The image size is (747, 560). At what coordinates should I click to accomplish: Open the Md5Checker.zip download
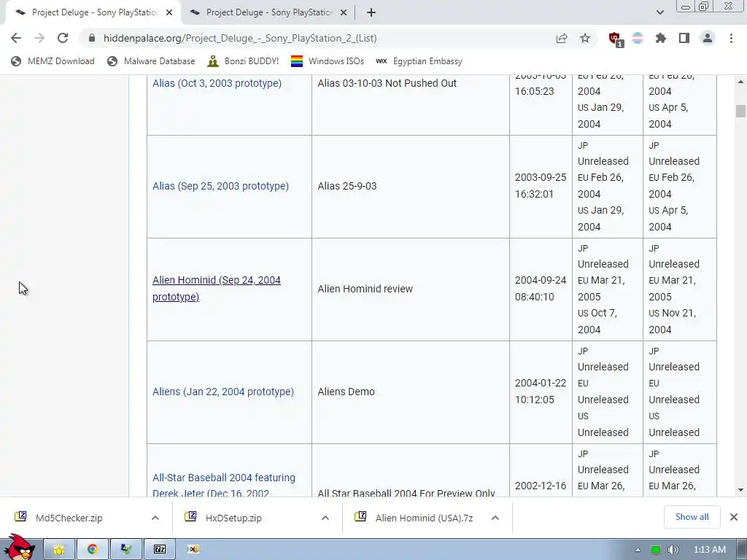click(x=69, y=518)
